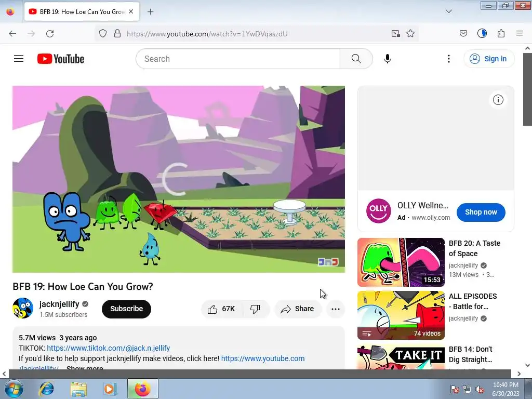Focus the YouTube Search input field
The width and height of the screenshot is (532, 399).
[238, 59]
